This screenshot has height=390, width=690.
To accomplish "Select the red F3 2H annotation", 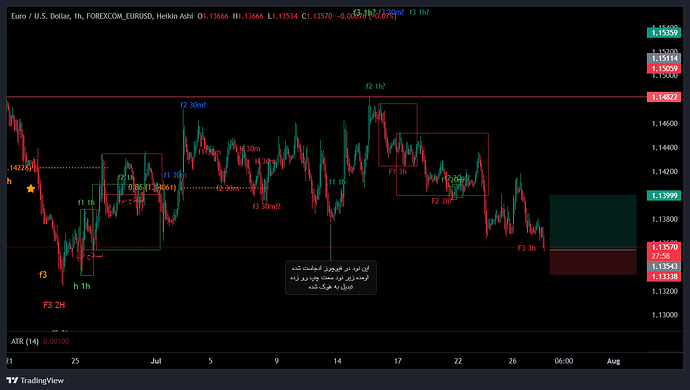I will 54,305.
